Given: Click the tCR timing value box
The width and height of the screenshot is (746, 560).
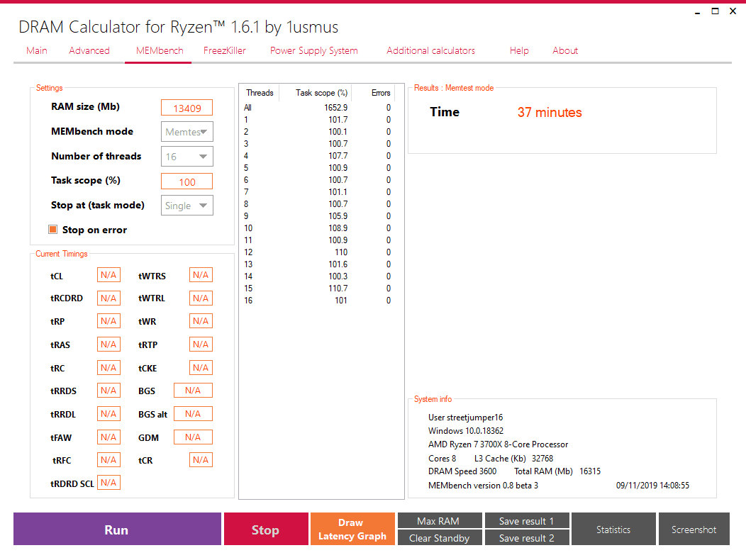Looking at the screenshot, I should coord(201,460).
